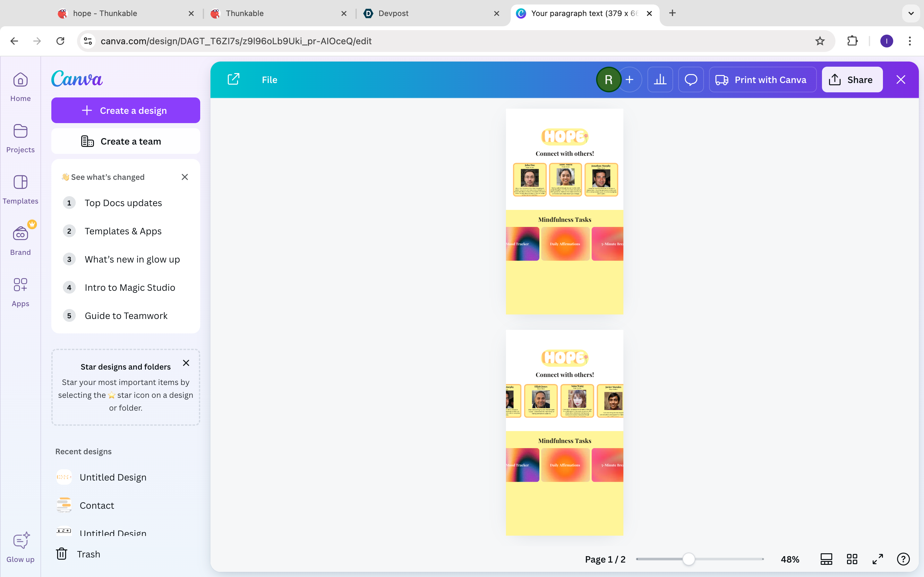Open the insights chart icon
Screen dimensions: 924x577
click(660, 79)
